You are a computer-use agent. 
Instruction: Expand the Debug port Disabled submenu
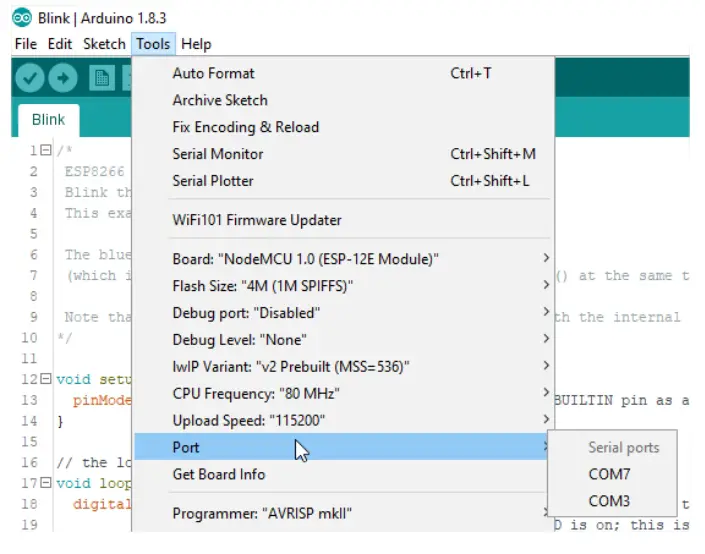pos(344,313)
